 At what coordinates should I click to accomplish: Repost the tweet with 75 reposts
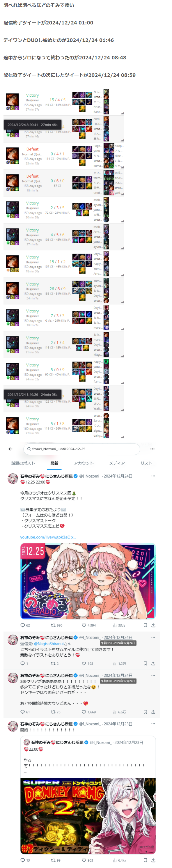pyautogui.click(x=56, y=712)
